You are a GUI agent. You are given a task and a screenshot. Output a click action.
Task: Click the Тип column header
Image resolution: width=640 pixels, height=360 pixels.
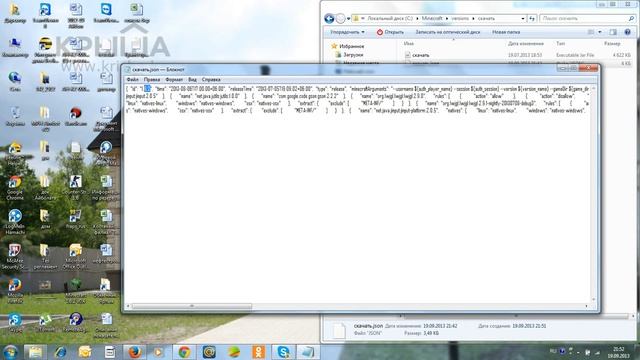tap(561, 43)
